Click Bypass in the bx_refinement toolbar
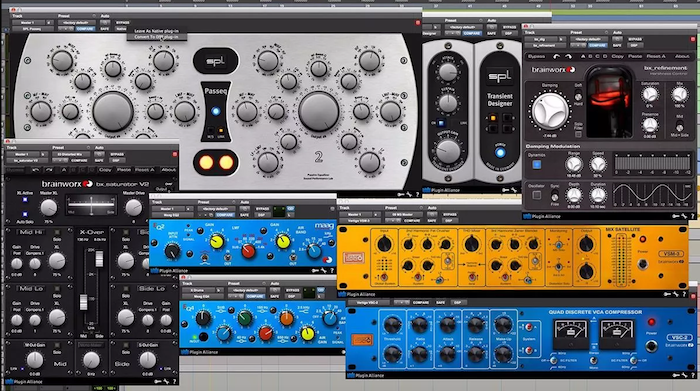Image resolution: width=700 pixels, height=391 pixels. (x=536, y=57)
